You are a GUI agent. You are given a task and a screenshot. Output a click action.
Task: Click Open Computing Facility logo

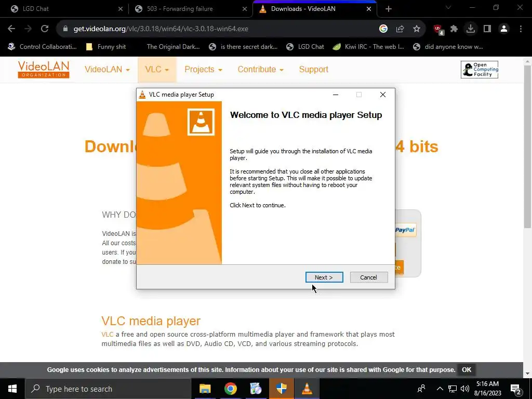click(x=480, y=70)
